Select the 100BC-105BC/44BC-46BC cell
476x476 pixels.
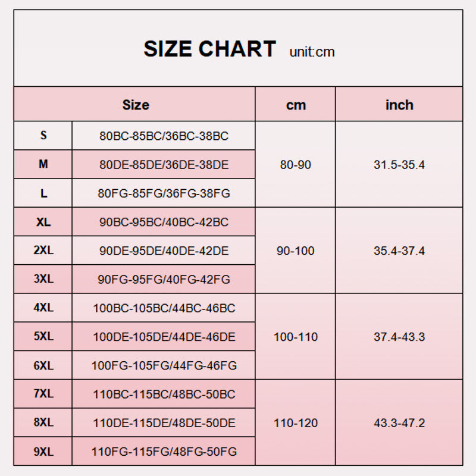164,308
